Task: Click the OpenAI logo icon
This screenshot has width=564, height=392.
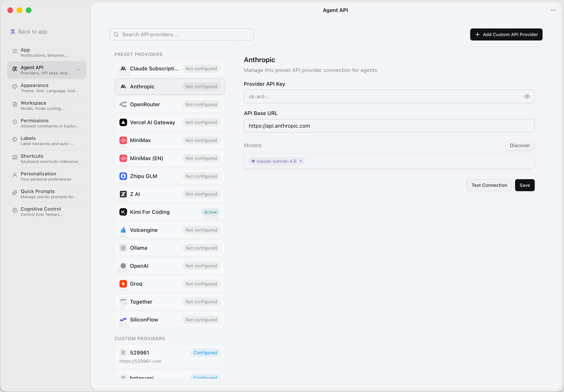Action: click(x=123, y=266)
